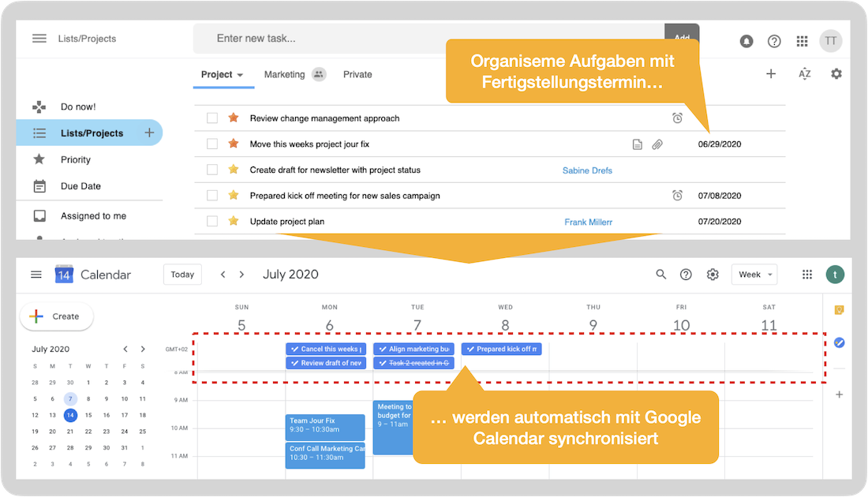The height and width of the screenshot is (497, 868).
Task: Switch to Marketing list tab
Action: coord(285,74)
